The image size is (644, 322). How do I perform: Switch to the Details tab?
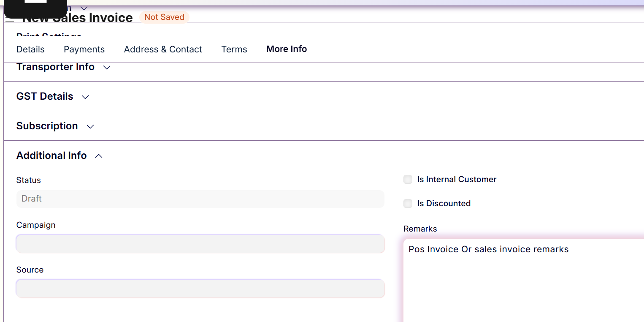[x=30, y=49]
